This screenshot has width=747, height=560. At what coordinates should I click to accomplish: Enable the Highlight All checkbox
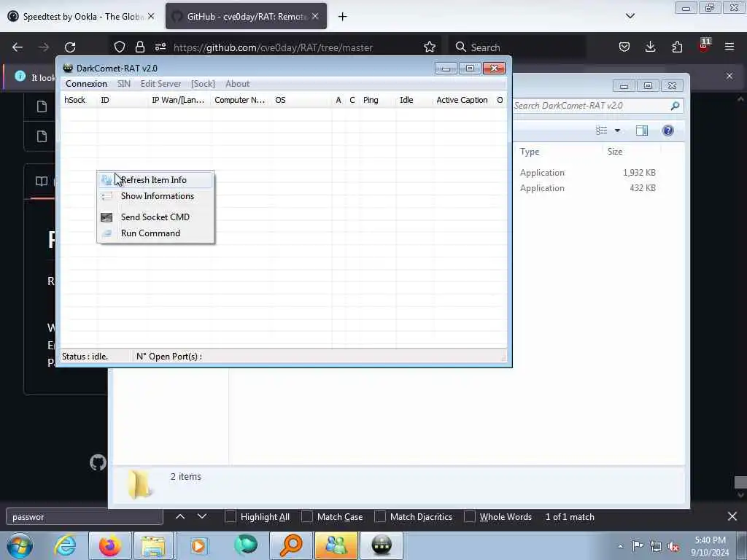click(230, 517)
